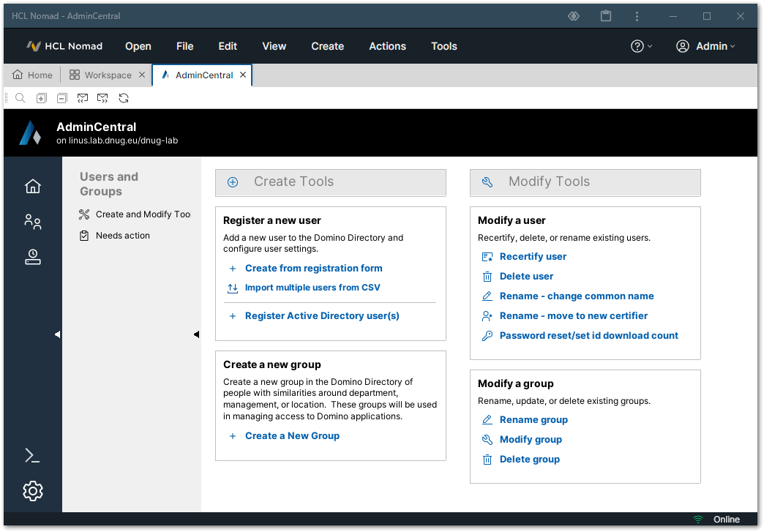This screenshot has width=764, height=532.
Task: Click the collapse all toolbar icon
Action: coord(62,98)
